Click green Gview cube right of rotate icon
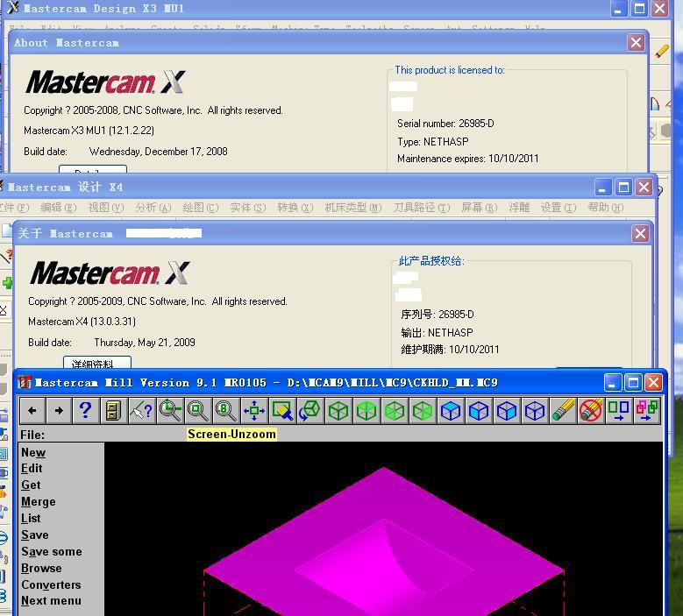This screenshot has width=683, height=616. [x=338, y=411]
